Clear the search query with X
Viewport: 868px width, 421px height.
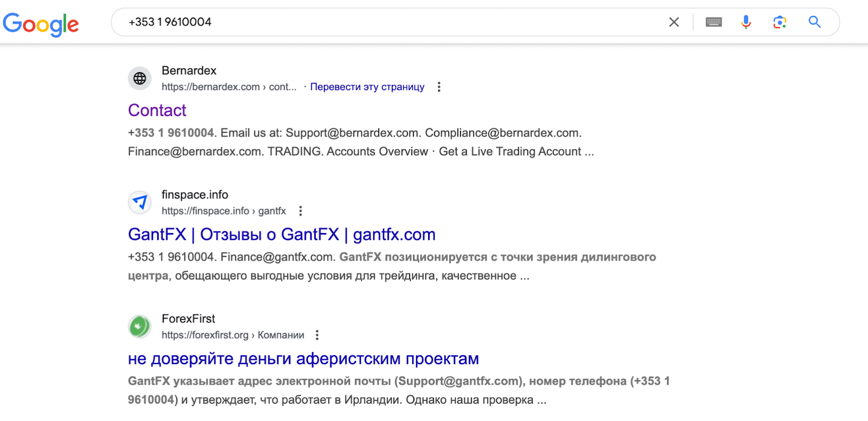pos(674,22)
